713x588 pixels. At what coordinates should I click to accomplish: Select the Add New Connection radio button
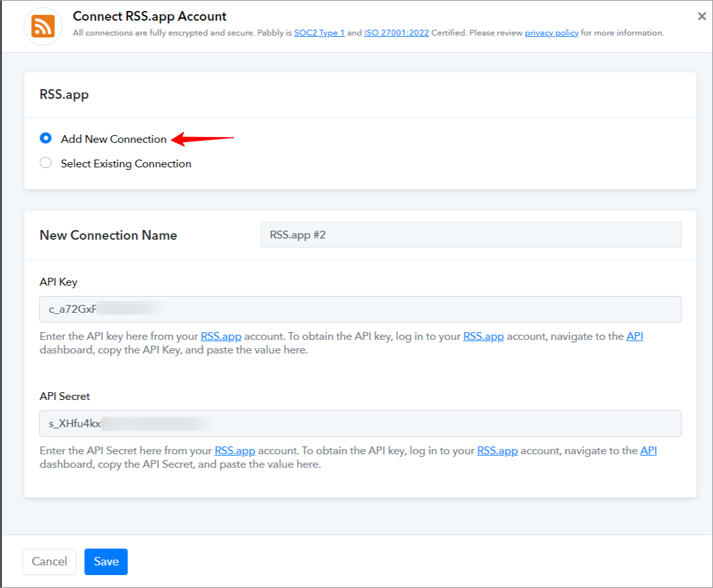click(x=45, y=138)
